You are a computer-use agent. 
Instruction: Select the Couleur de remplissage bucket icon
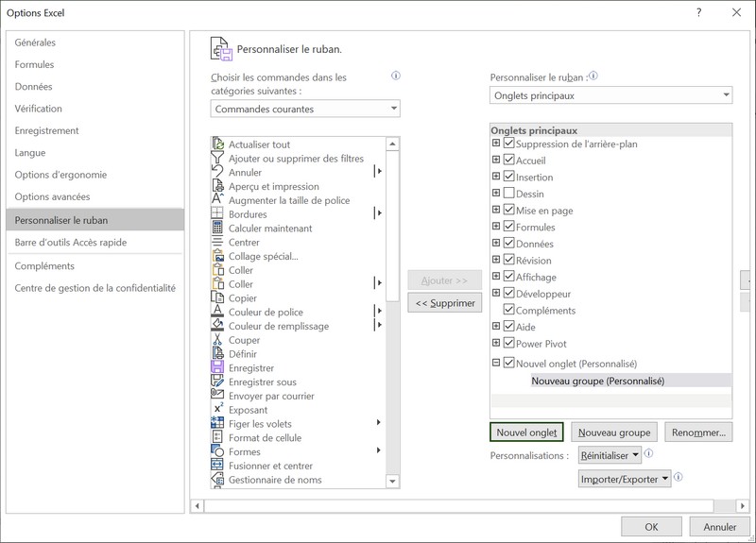point(218,326)
